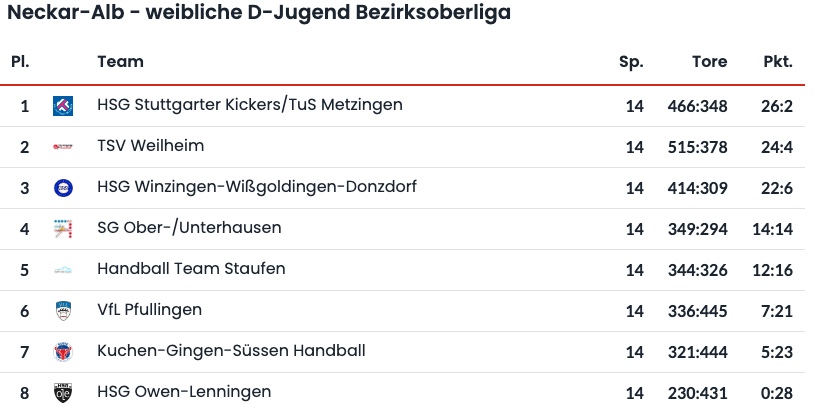Click the SG Ober-/Unterhausen club logo

63,228
